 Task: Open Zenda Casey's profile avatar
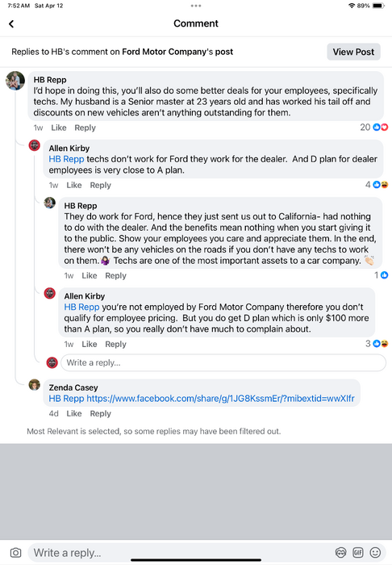click(x=35, y=385)
